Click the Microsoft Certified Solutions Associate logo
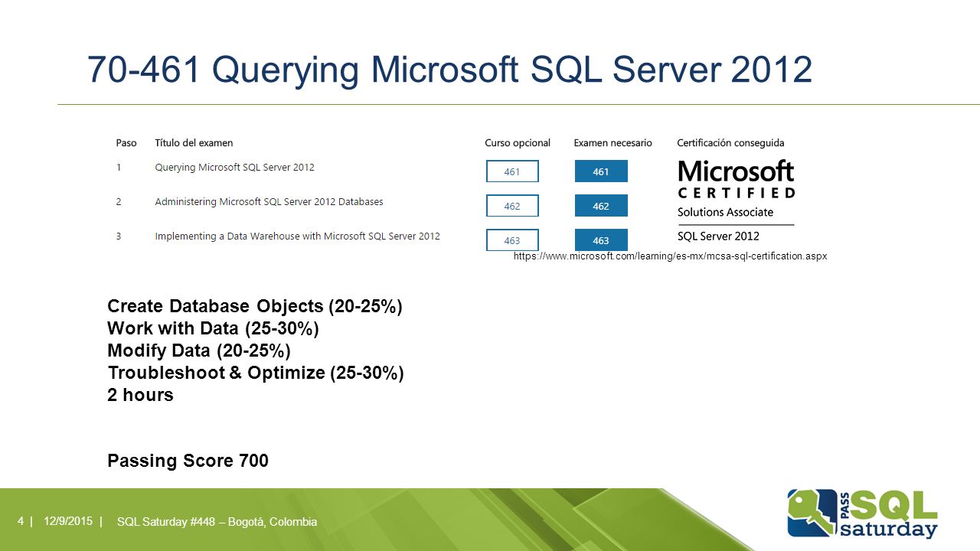This screenshot has height=551, width=980. 736,201
